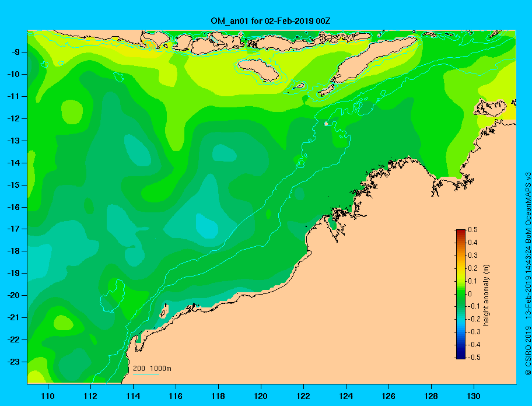Click the "0.2" colorbar tick label

click(x=473, y=268)
